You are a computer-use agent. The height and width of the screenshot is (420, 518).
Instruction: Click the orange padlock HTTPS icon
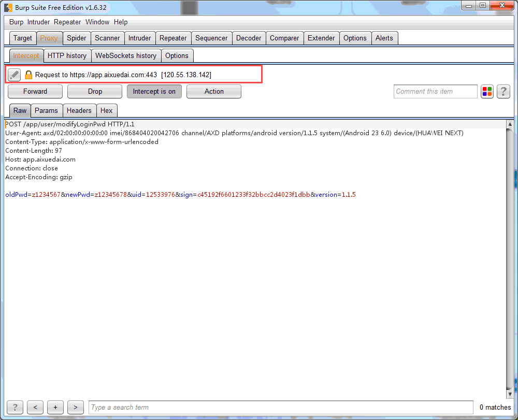pyautogui.click(x=28, y=75)
